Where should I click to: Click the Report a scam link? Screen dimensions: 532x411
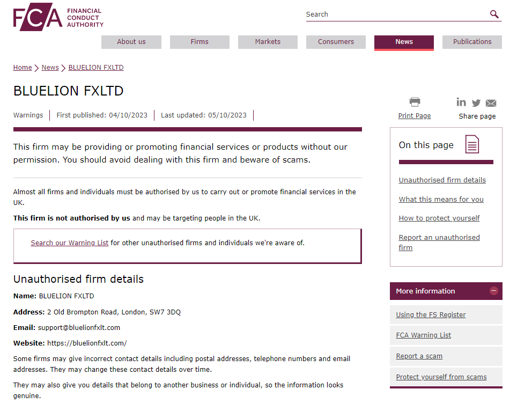point(419,356)
